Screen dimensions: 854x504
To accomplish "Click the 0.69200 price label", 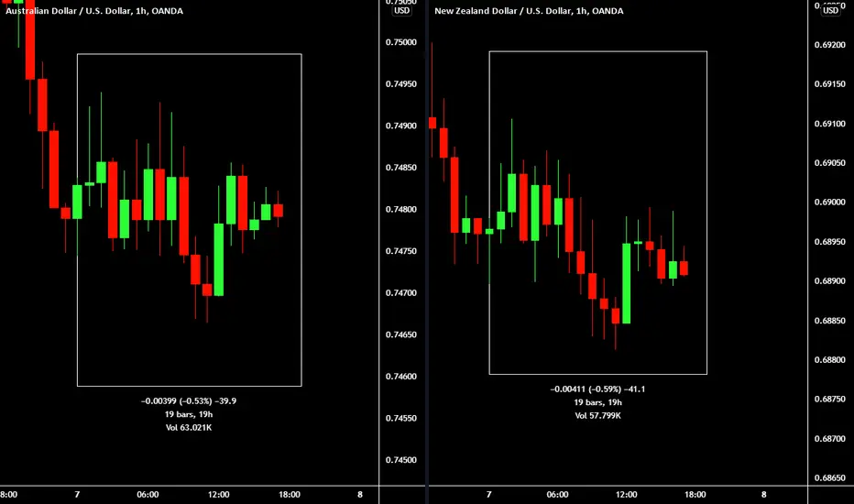I will point(830,45).
